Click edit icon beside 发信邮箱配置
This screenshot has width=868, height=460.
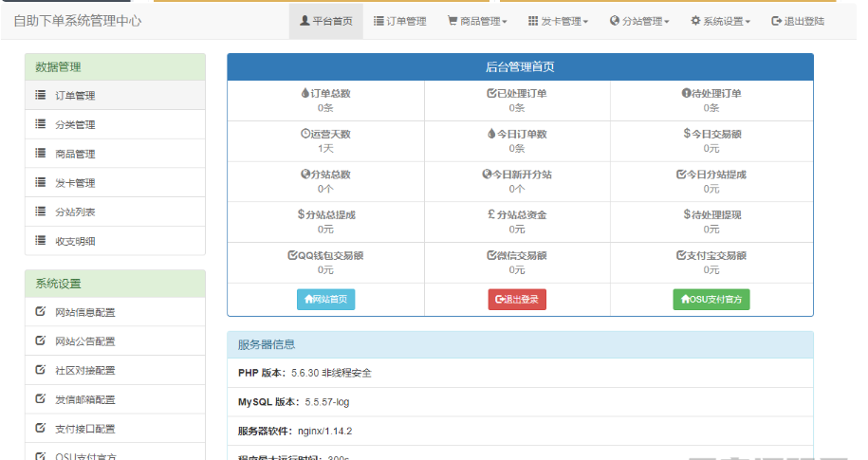coord(41,398)
